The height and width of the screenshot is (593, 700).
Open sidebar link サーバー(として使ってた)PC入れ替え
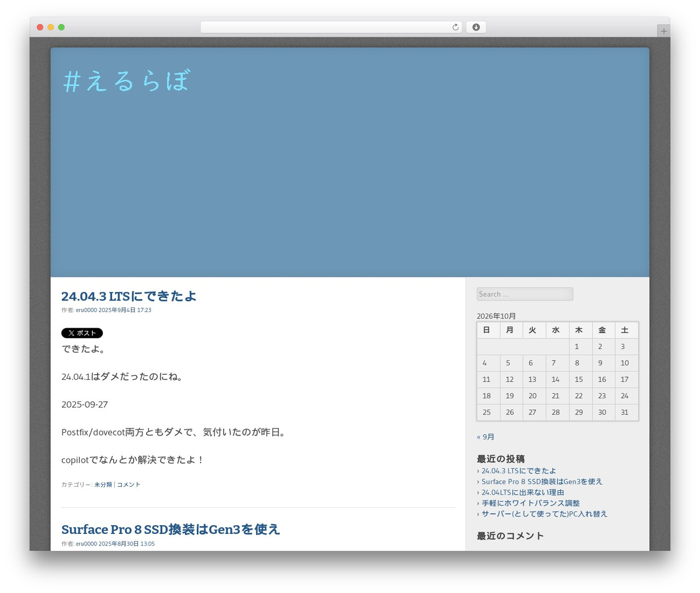545,514
